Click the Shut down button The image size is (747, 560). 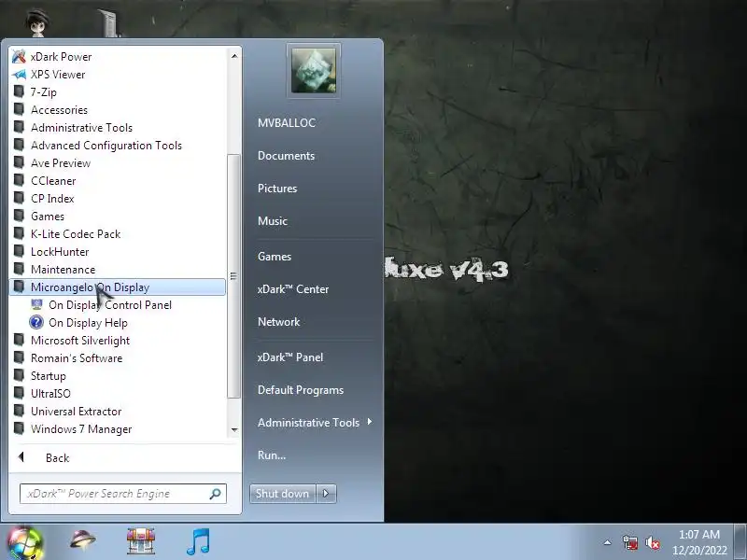pyautogui.click(x=283, y=494)
